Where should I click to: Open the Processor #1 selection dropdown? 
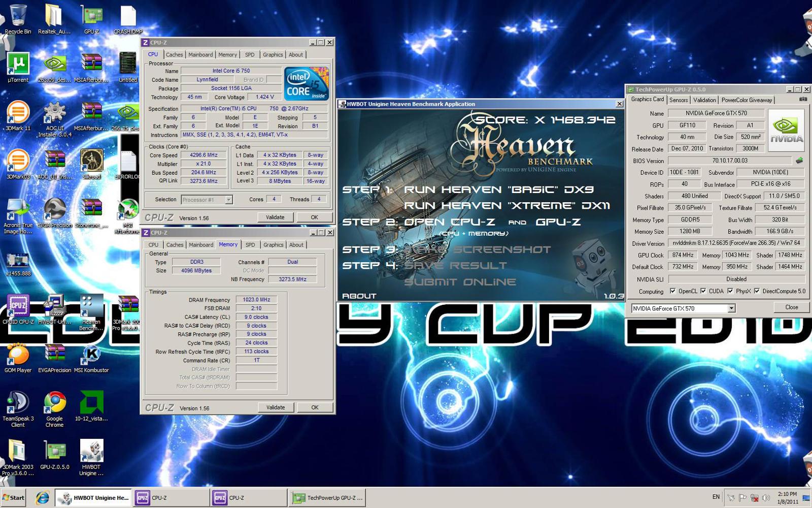(x=207, y=200)
